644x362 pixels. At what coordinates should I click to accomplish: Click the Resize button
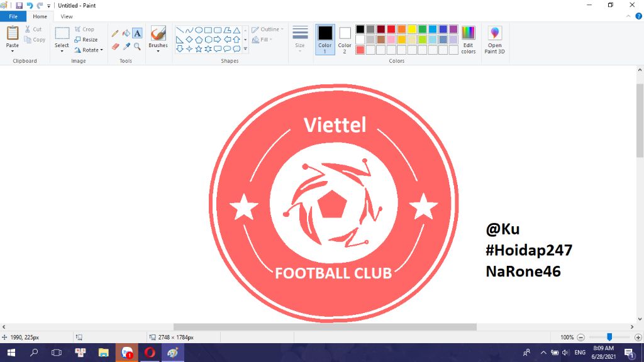(86, 40)
